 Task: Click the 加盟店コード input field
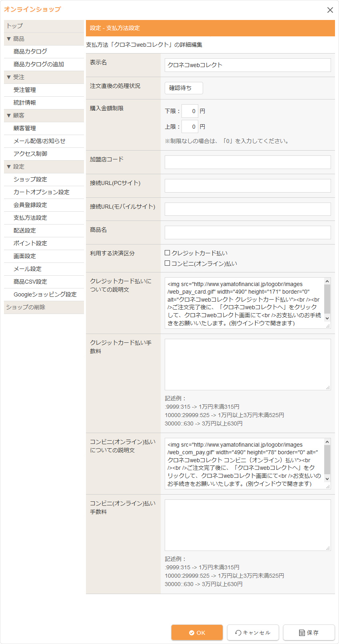pos(247,162)
